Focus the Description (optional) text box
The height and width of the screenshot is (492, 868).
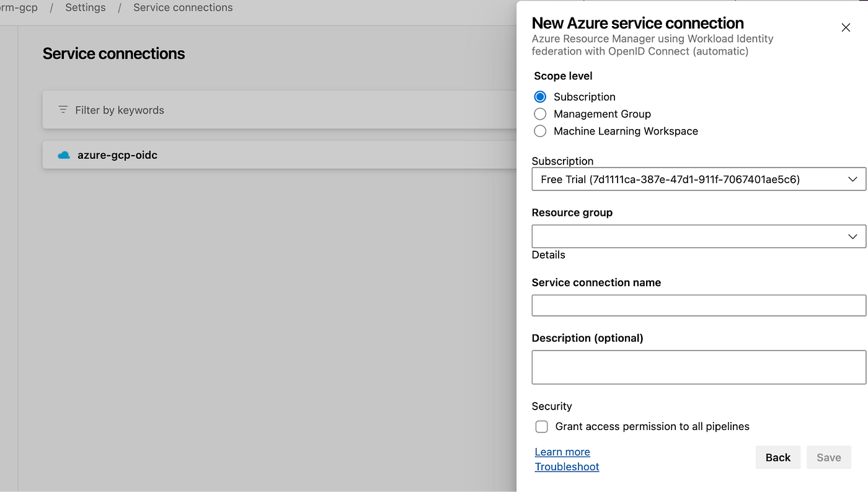(698, 367)
